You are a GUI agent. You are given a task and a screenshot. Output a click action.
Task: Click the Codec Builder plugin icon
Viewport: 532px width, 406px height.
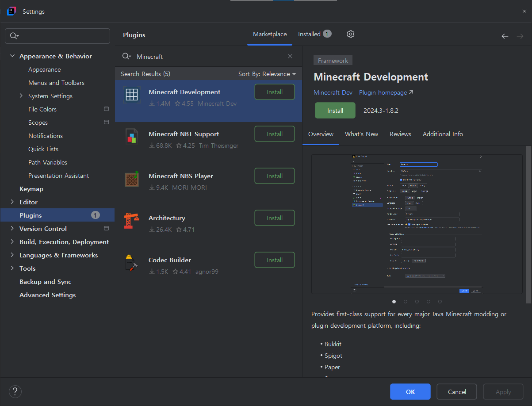pos(132,263)
